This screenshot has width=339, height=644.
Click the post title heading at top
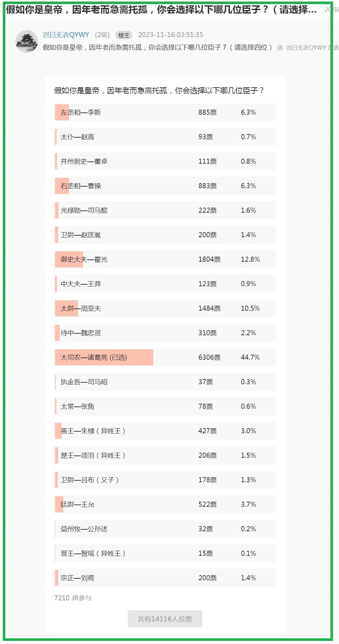point(161,10)
